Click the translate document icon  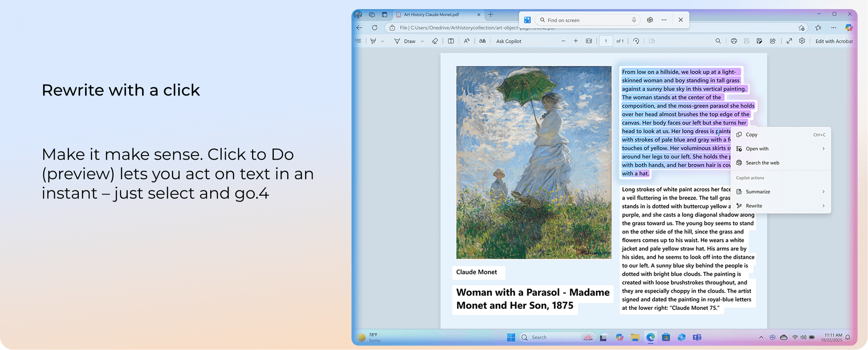pyautogui.click(x=482, y=41)
